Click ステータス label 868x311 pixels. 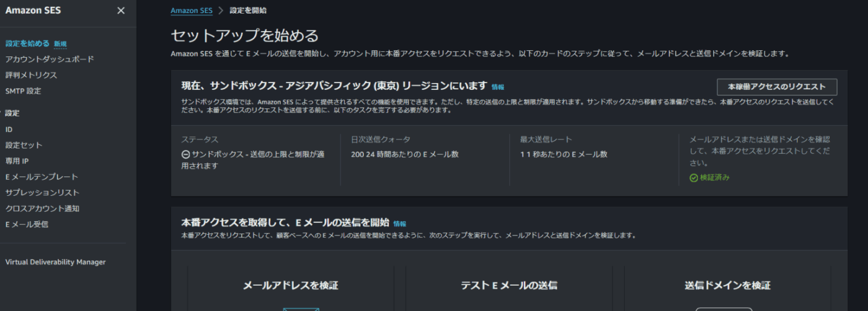click(x=200, y=139)
